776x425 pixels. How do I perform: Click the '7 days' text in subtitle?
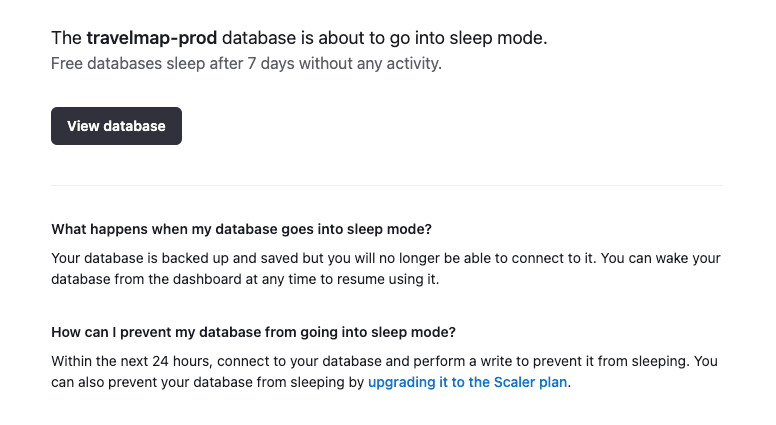[271, 64]
